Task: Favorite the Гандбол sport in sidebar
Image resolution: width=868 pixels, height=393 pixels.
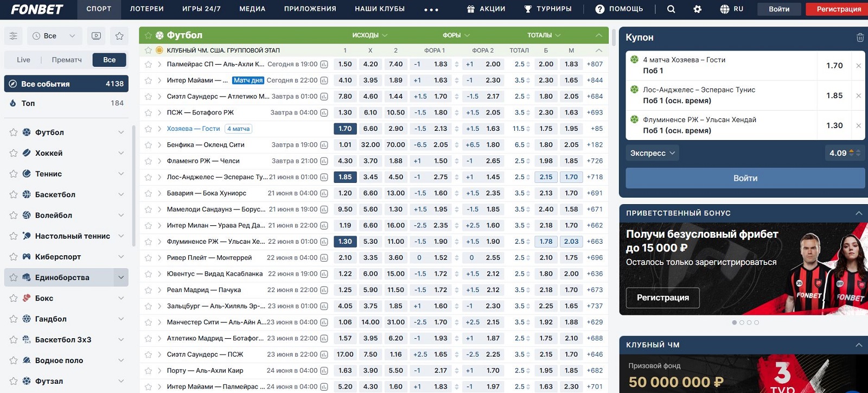Action: 14,319
